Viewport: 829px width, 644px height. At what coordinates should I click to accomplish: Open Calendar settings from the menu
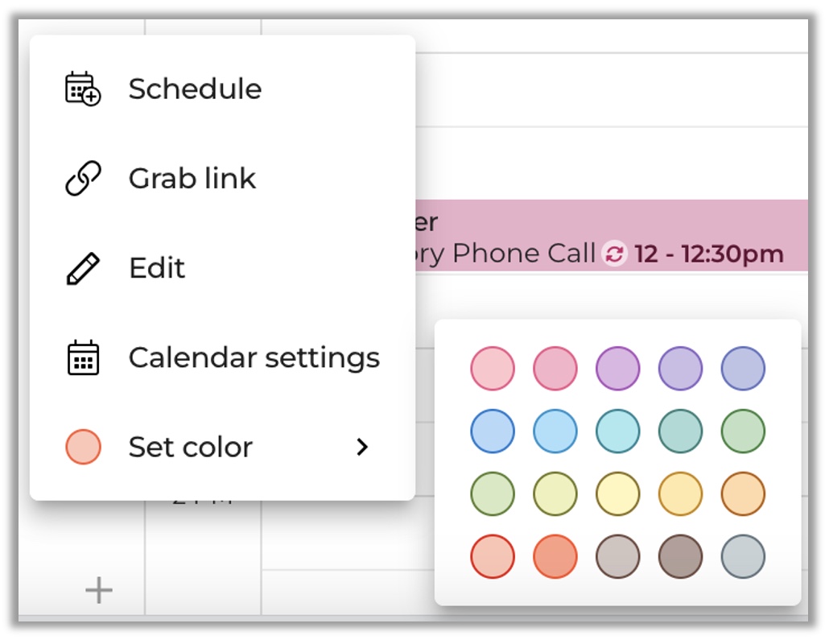click(x=254, y=357)
